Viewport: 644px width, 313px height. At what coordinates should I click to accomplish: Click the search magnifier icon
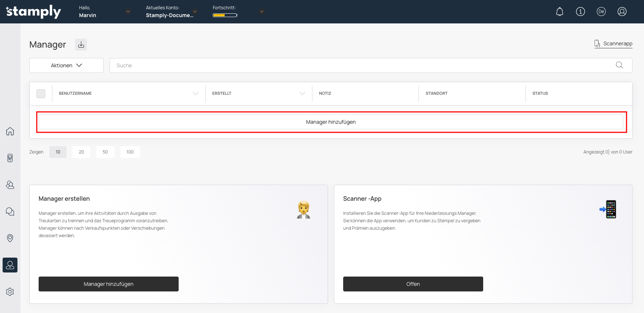point(619,65)
